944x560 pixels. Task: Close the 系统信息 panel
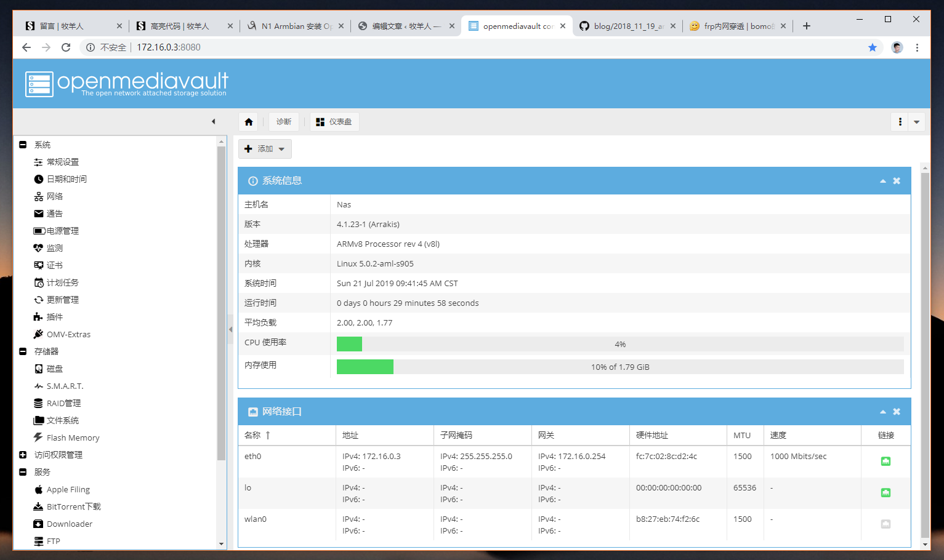click(x=897, y=181)
